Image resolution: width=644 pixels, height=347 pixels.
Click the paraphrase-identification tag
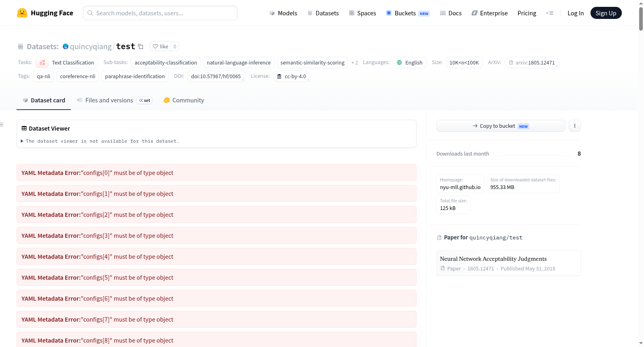tap(135, 76)
